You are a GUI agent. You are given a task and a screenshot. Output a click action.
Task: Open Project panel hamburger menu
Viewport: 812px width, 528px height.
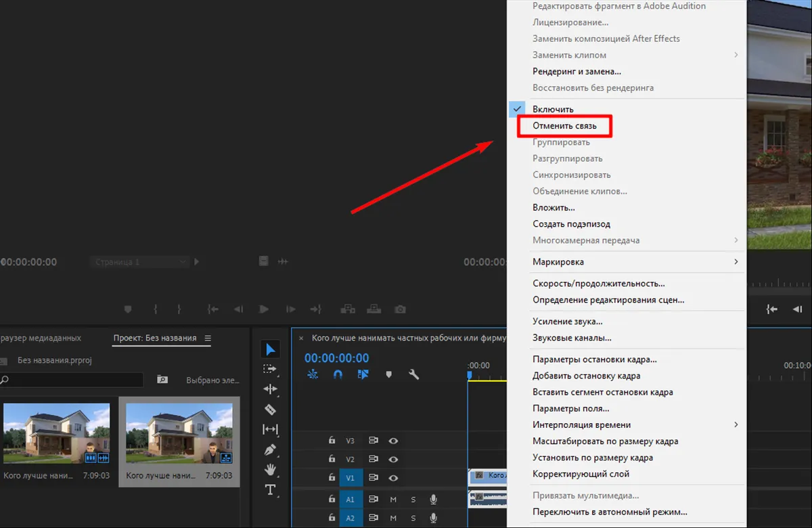(208, 338)
